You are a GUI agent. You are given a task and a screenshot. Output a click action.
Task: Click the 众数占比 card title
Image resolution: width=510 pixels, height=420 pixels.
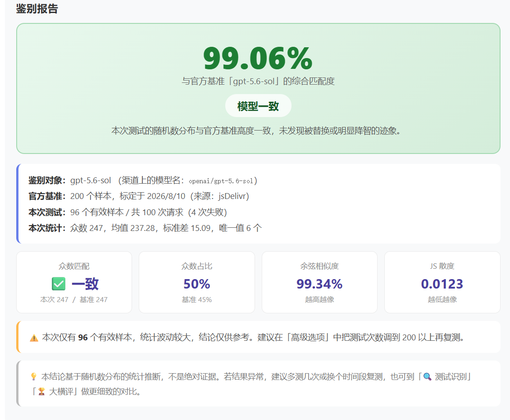[197, 266]
